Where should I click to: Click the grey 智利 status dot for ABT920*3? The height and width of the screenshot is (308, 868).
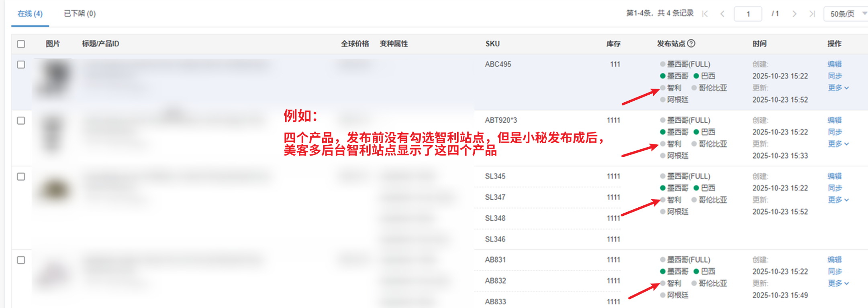click(663, 144)
